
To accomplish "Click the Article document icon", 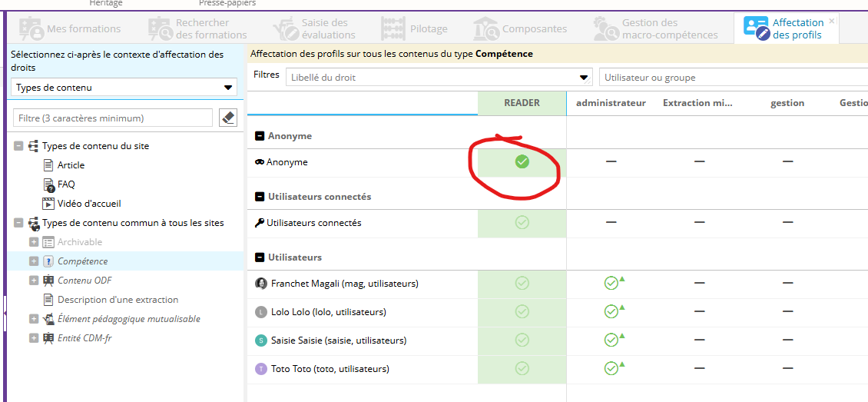I will (x=48, y=165).
